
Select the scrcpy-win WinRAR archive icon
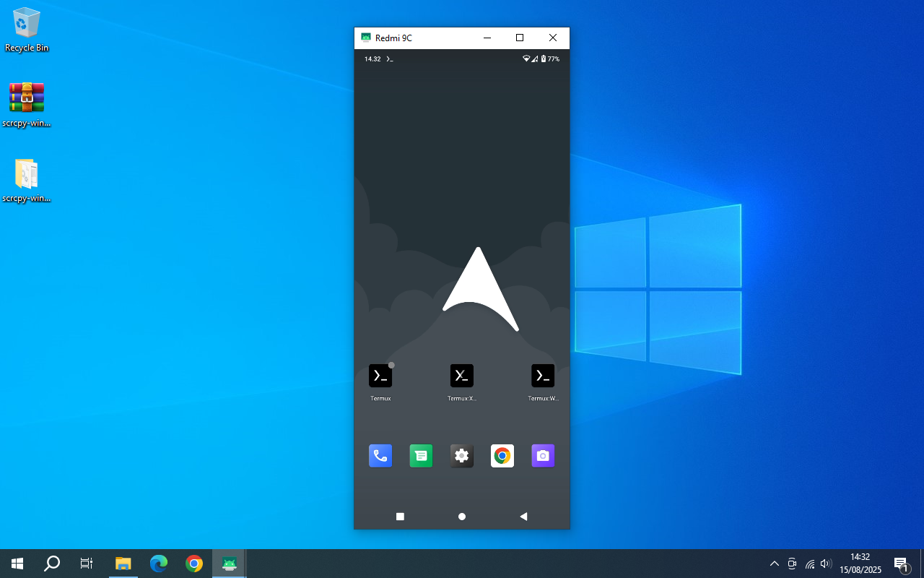coord(27,105)
